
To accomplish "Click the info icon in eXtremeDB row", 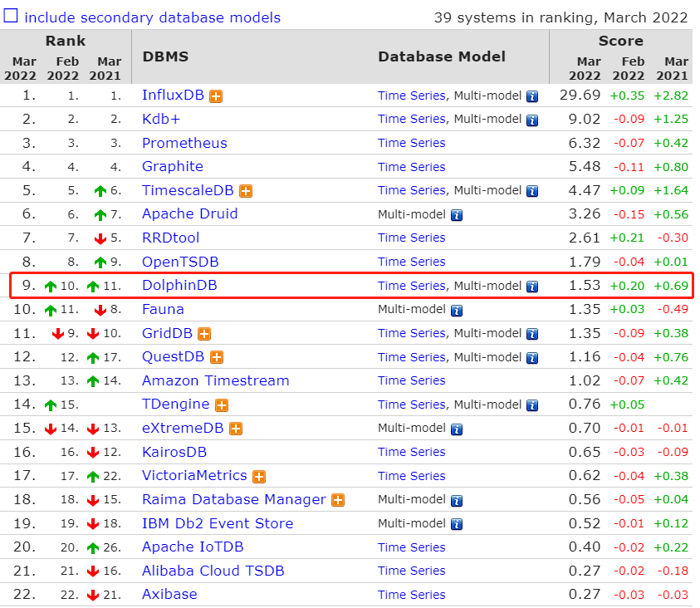I will point(456,429).
